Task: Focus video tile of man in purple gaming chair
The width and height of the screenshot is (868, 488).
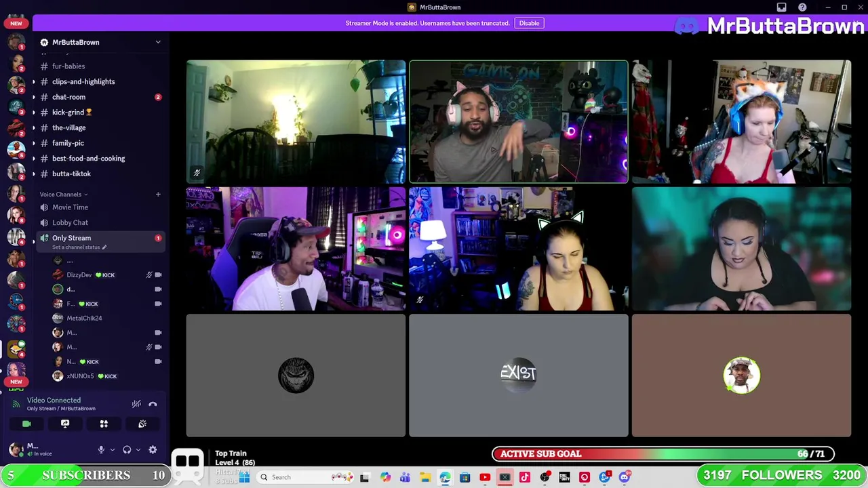Action: pos(296,249)
